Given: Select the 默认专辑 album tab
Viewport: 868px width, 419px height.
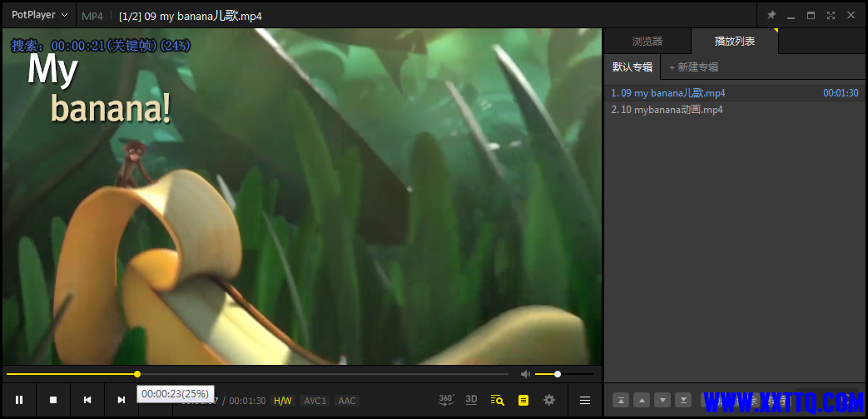Looking at the screenshot, I should pyautogui.click(x=632, y=67).
